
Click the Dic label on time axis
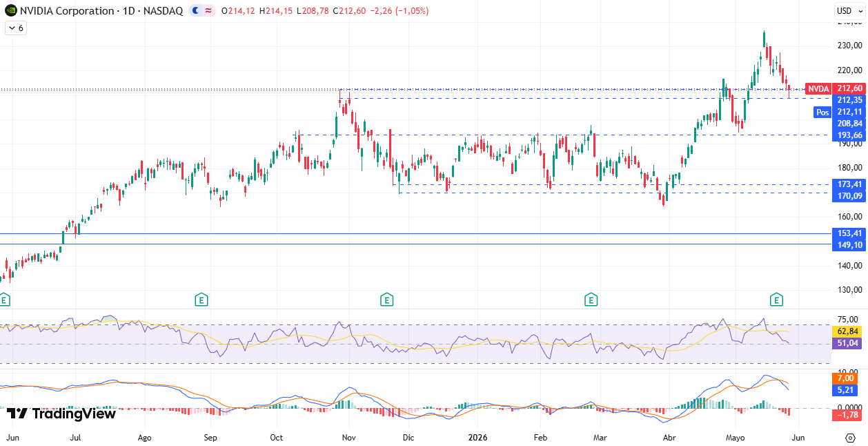pyautogui.click(x=408, y=438)
